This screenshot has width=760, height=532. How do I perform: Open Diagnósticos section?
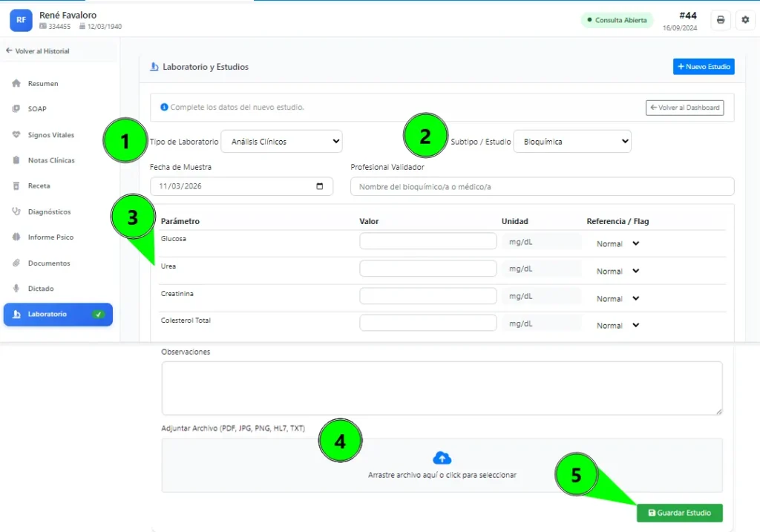[x=58, y=211]
